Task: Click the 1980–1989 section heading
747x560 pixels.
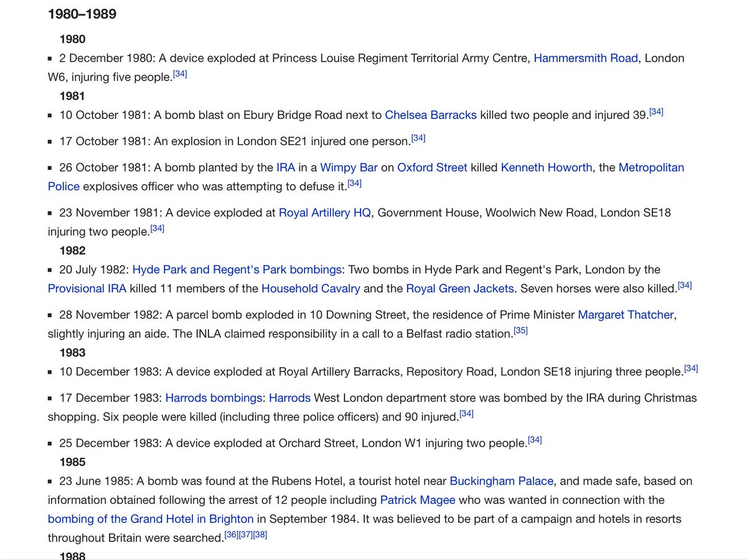Action: click(82, 14)
